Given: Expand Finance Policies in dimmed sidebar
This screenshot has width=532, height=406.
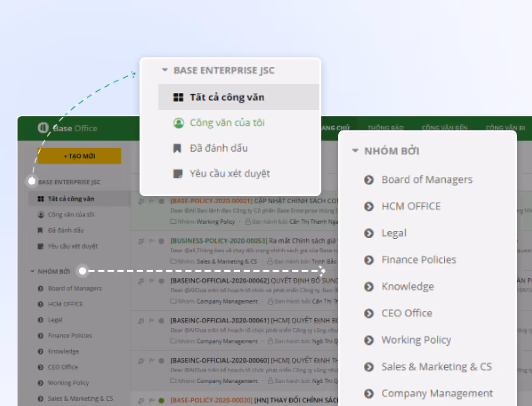Looking at the screenshot, I should (x=40, y=336).
